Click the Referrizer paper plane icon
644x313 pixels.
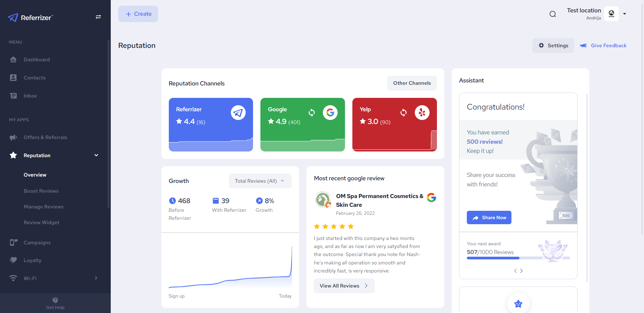click(x=238, y=113)
